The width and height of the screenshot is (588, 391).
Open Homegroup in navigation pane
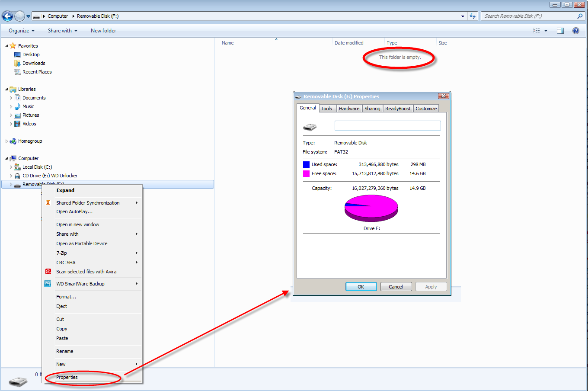(x=30, y=141)
